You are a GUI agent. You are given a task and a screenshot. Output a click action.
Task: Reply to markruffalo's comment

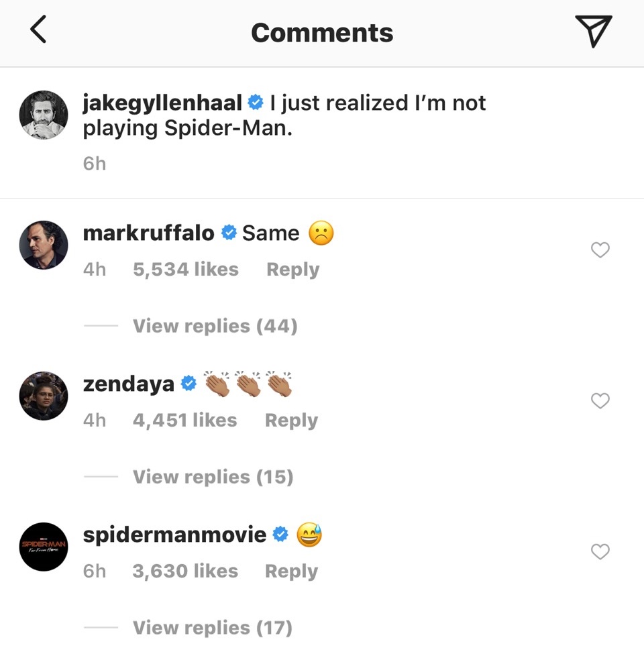[x=292, y=270]
